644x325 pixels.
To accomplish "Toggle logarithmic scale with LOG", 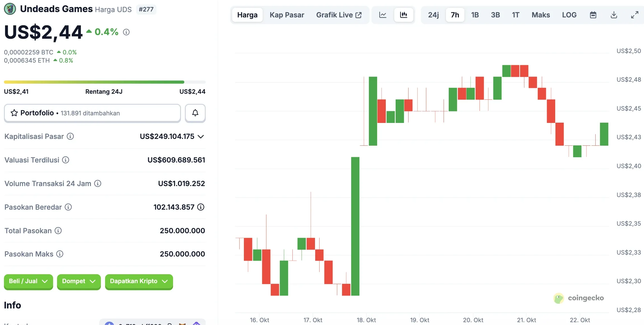I will (569, 15).
